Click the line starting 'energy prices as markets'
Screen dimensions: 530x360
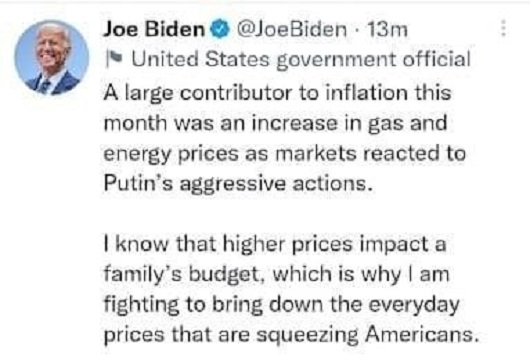(285, 154)
